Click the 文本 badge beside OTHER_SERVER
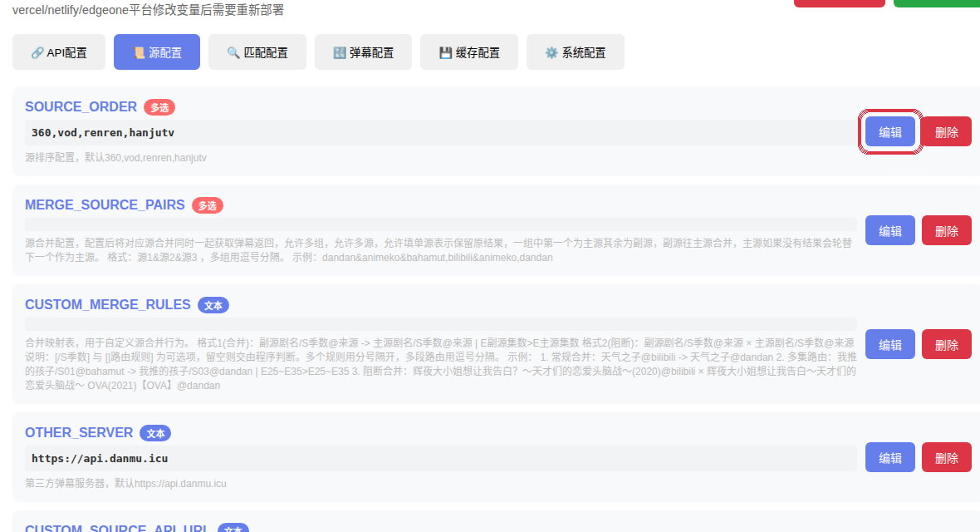Viewport: 980px width, 532px height. 155,433
